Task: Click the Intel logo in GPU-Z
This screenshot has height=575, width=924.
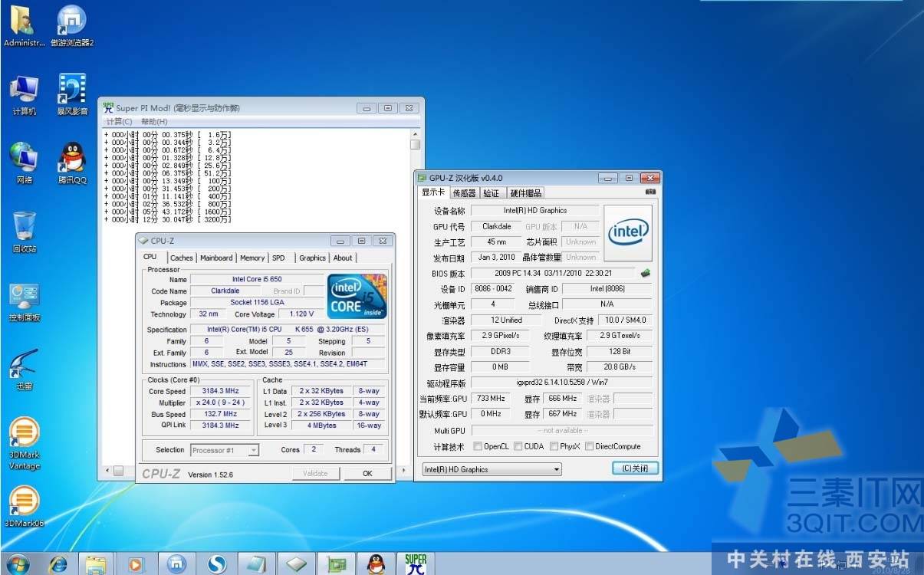Action: [x=628, y=232]
